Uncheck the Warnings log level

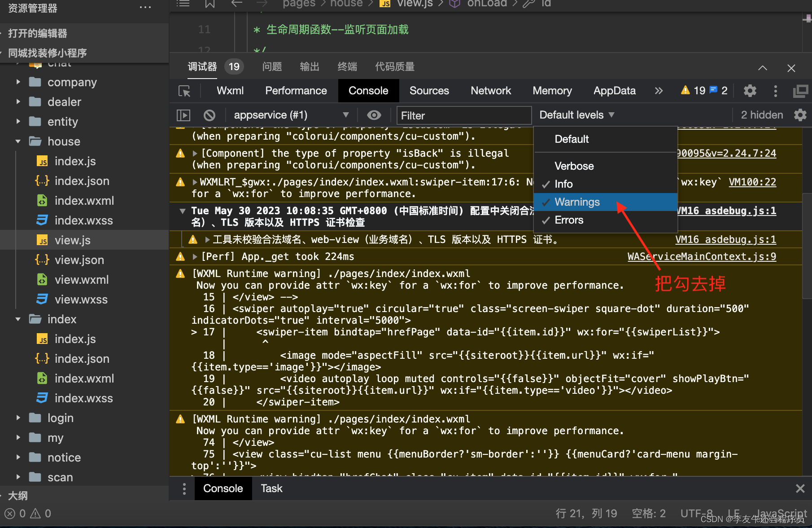pos(605,202)
